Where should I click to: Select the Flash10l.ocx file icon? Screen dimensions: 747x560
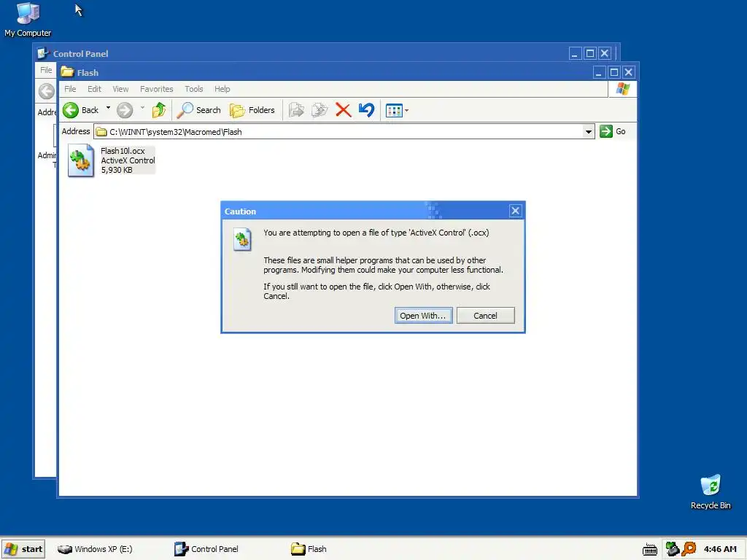click(x=81, y=160)
